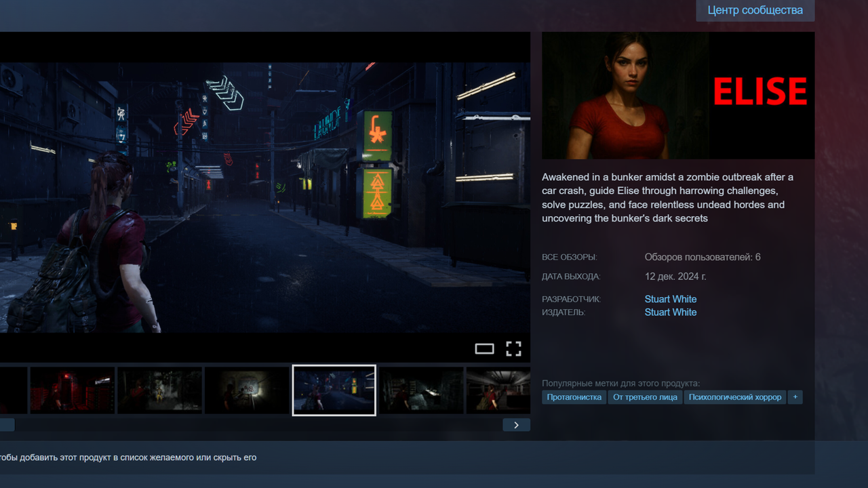Click the 'РАЗРАБОТЧИК:' label

[572, 299]
